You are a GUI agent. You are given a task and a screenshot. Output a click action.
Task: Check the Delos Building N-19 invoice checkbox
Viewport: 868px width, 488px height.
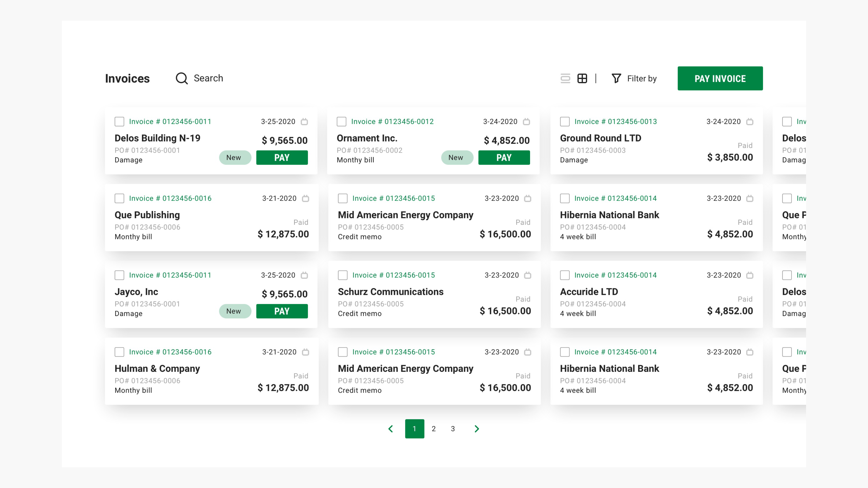click(x=119, y=122)
